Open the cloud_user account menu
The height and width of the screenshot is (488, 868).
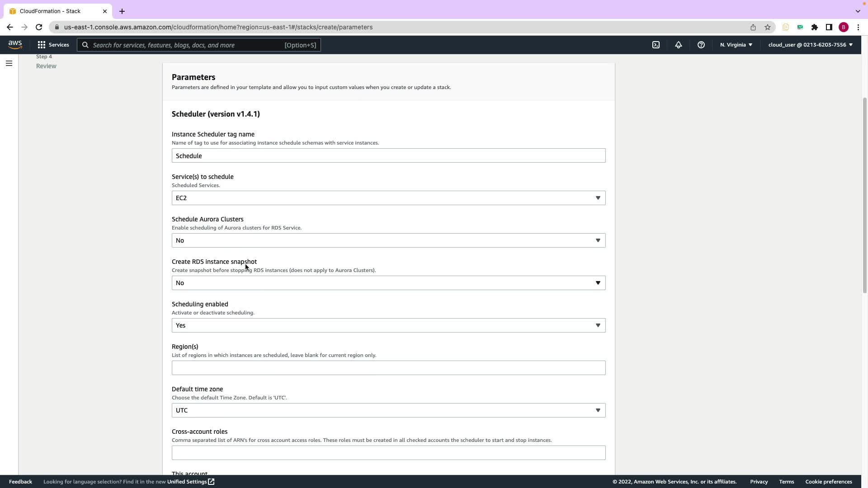point(810,45)
